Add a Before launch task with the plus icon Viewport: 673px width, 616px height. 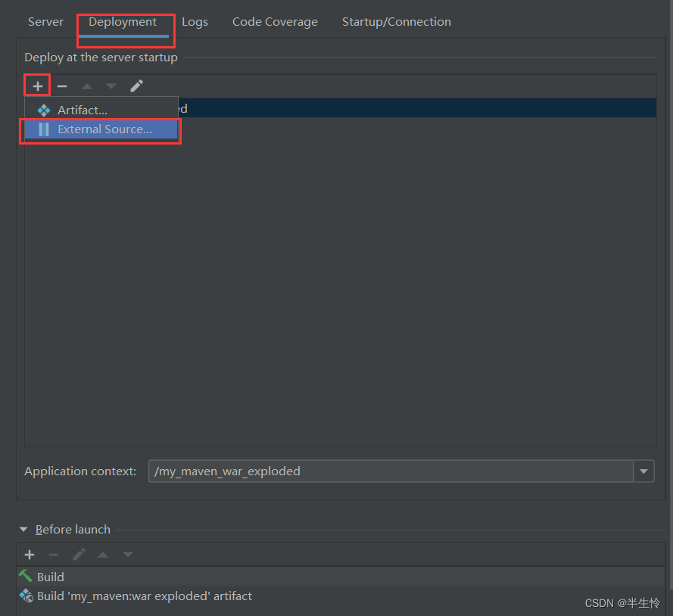(30, 555)
